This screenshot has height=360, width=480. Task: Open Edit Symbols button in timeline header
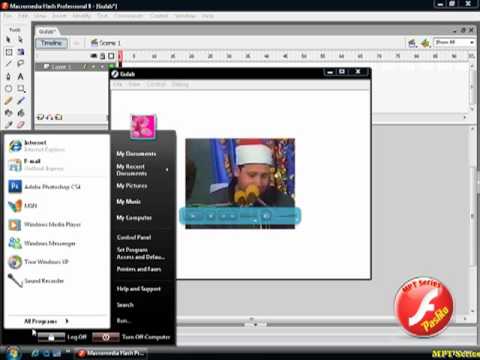click(x=425, y=43)
